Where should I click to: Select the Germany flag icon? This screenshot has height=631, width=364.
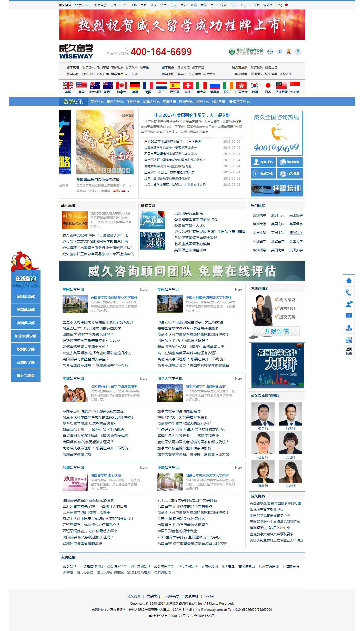(x=135, y=85)
